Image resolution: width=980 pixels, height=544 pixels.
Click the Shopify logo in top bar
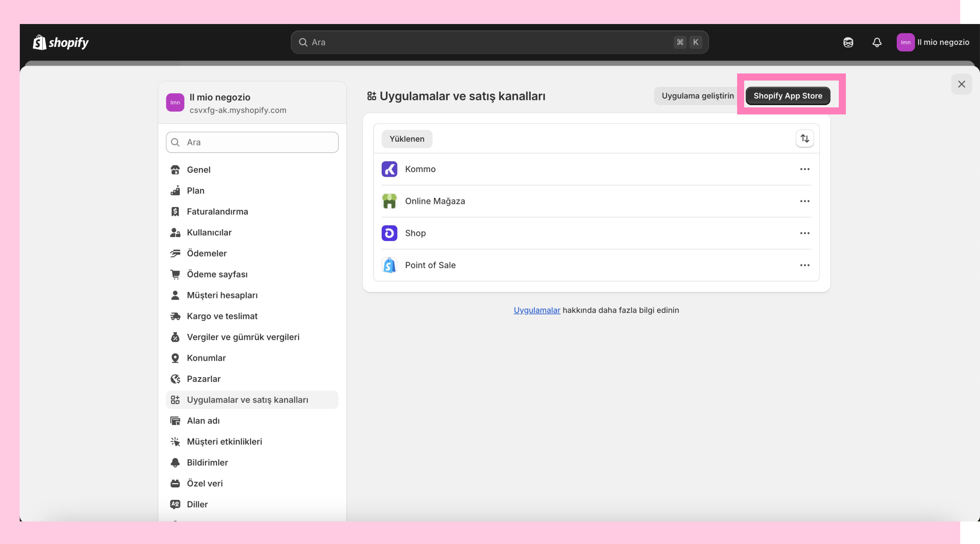coord(61,42)
